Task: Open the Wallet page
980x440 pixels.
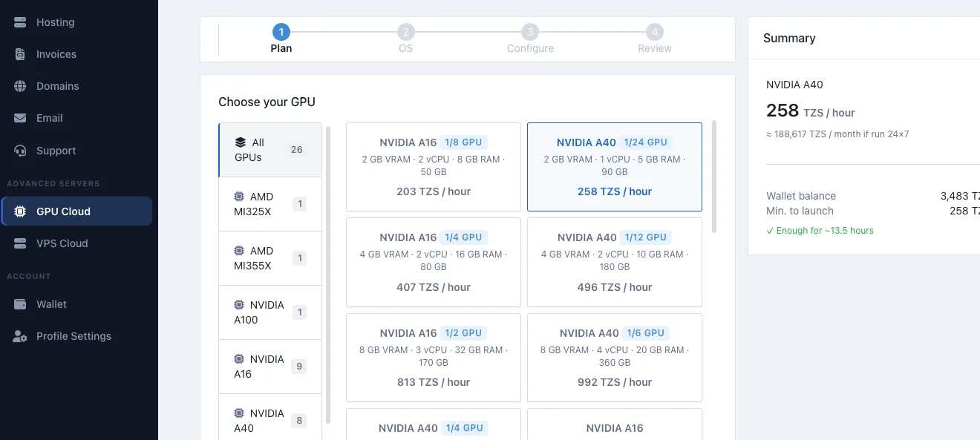Action: point(77,304)
